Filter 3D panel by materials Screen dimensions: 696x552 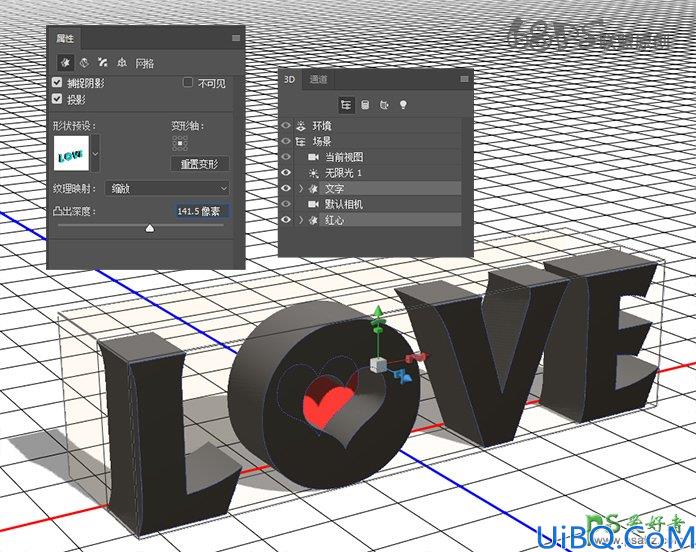pyautogui.click(x=384, y=105)
